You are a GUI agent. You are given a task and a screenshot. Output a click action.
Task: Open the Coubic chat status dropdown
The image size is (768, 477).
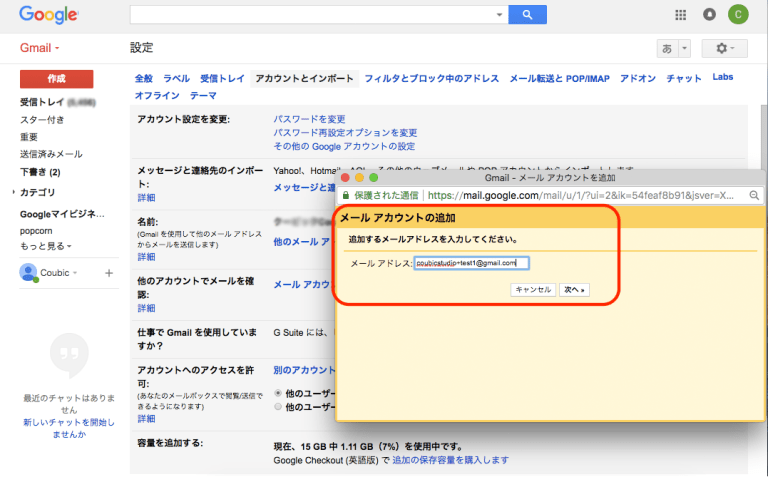coord(75,273)
